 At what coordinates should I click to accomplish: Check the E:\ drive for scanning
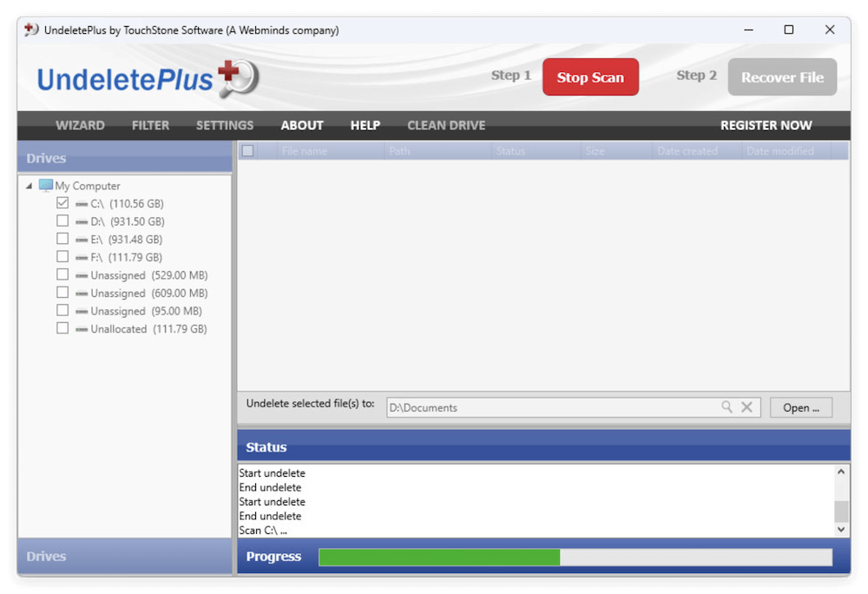[x=62, y=239]
